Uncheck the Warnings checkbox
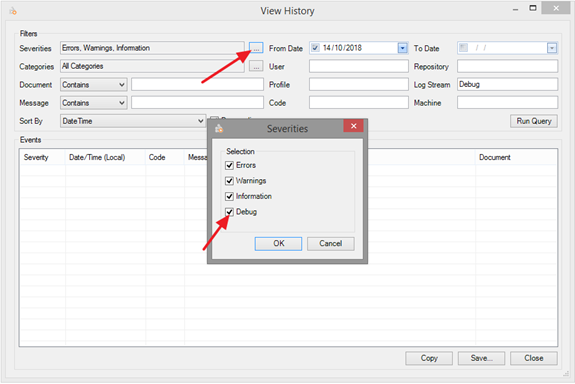 coord(230,181)
